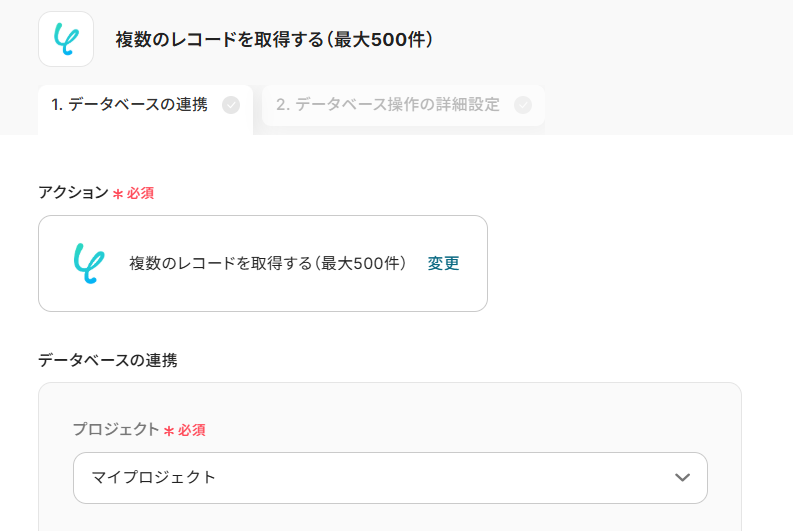
Task: Click the アクション field label
Action: pyautogui.click(x=73, y=193)
